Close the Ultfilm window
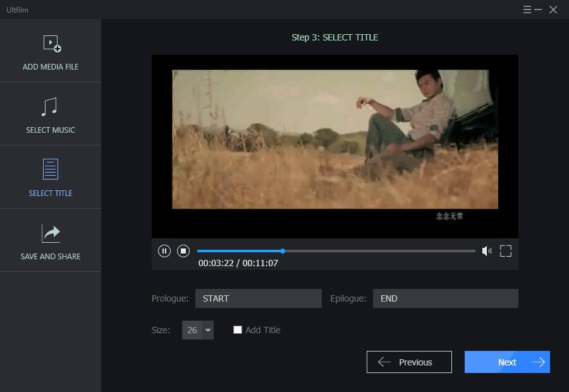This screenshot has width=569, height=392. point(553,9)
